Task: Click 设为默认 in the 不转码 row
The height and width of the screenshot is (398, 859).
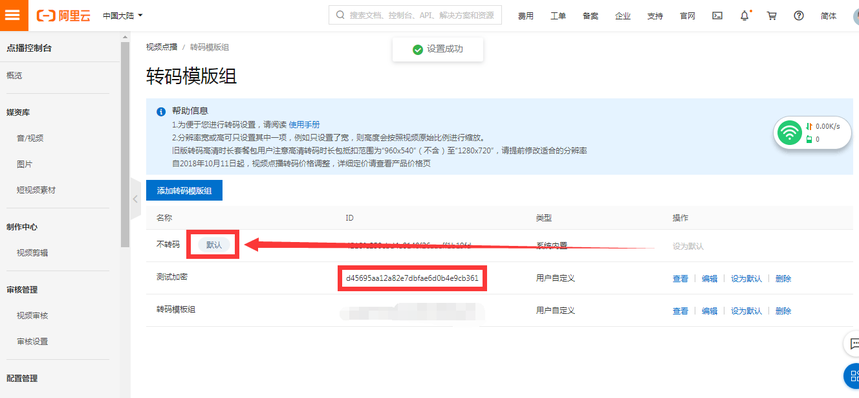Action: [688, 246]
